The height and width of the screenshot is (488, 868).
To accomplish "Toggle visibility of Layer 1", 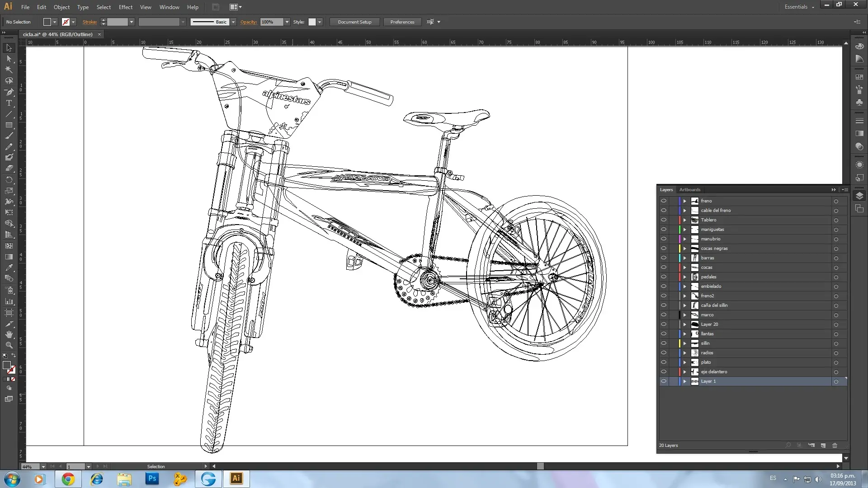I will coord(663,381).
